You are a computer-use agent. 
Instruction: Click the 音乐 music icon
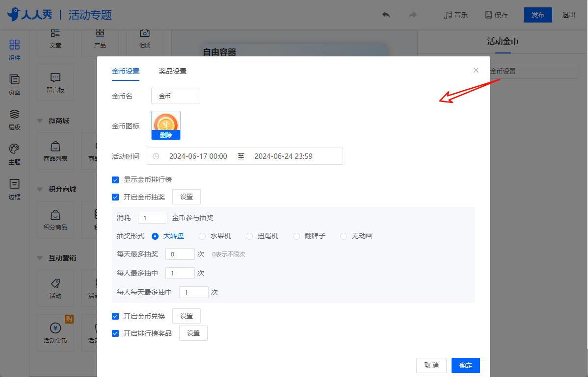448,15
